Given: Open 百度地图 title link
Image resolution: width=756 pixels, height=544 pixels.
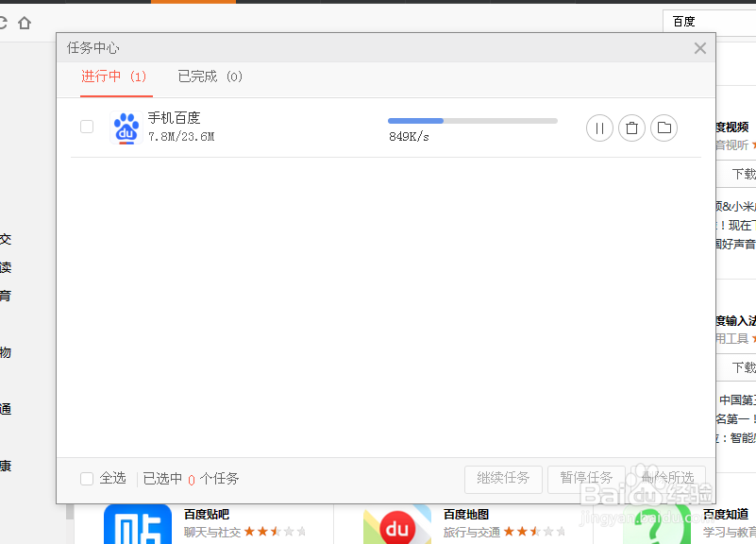Looking at the screenshot, I should [x=466, y=514].
